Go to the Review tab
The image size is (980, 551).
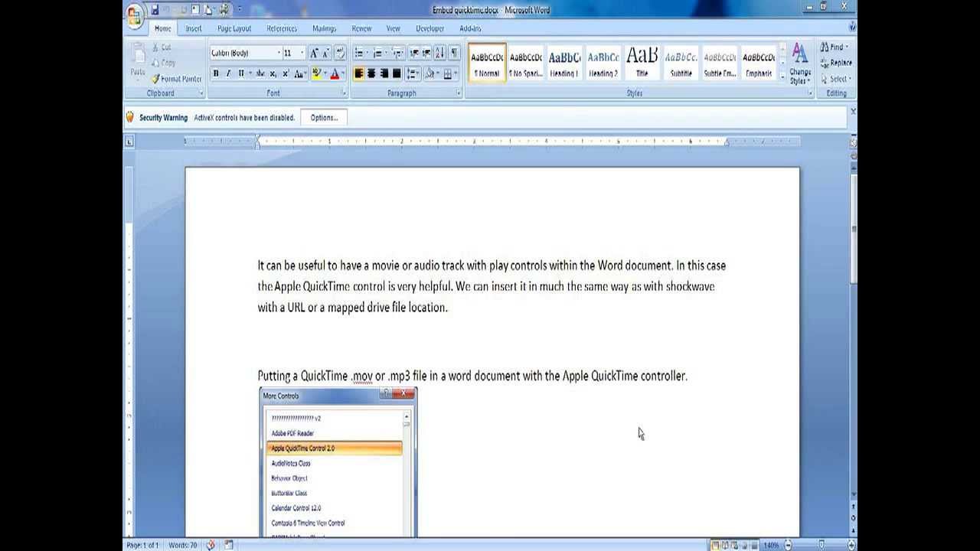click(x=361, y=28)
